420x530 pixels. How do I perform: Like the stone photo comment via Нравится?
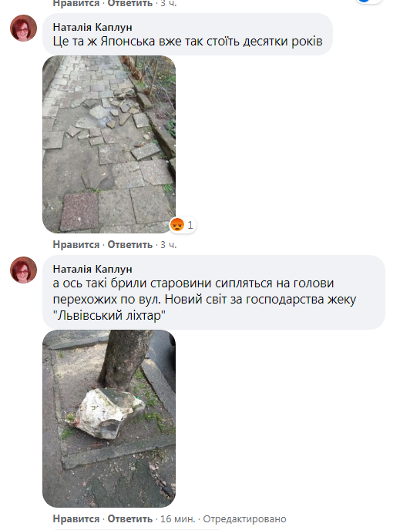(x=76, y=519)
